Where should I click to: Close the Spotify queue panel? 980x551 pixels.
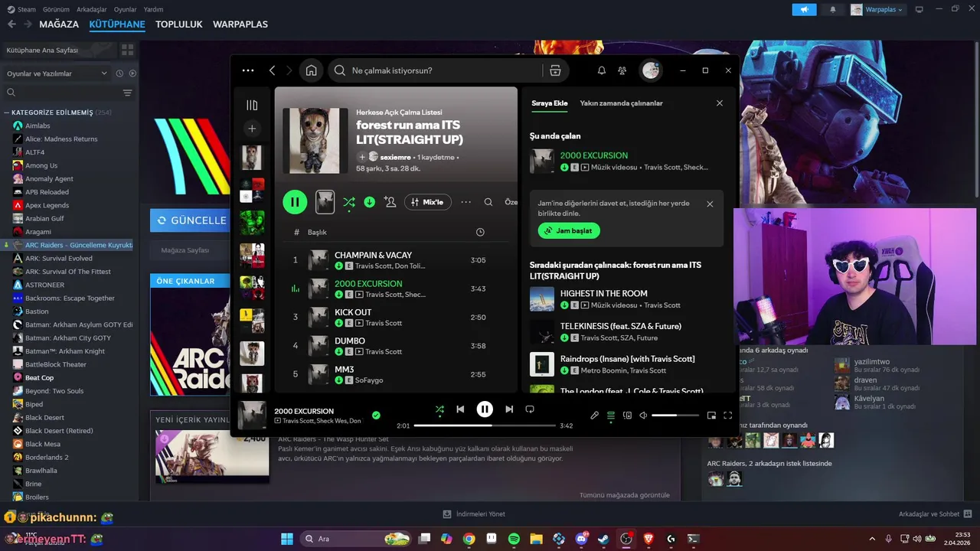click(x=719, y=103)
